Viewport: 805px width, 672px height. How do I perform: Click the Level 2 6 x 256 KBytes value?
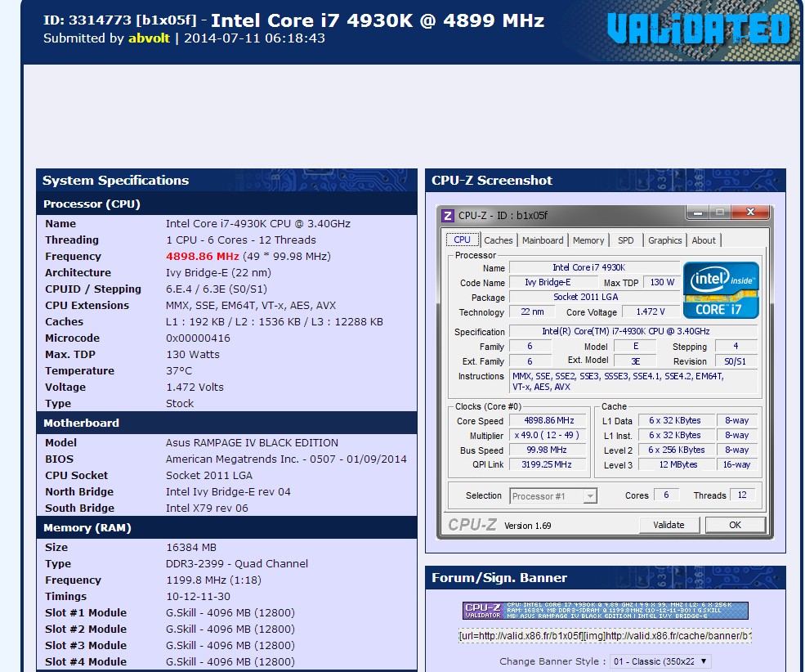[x=676, y=450]
